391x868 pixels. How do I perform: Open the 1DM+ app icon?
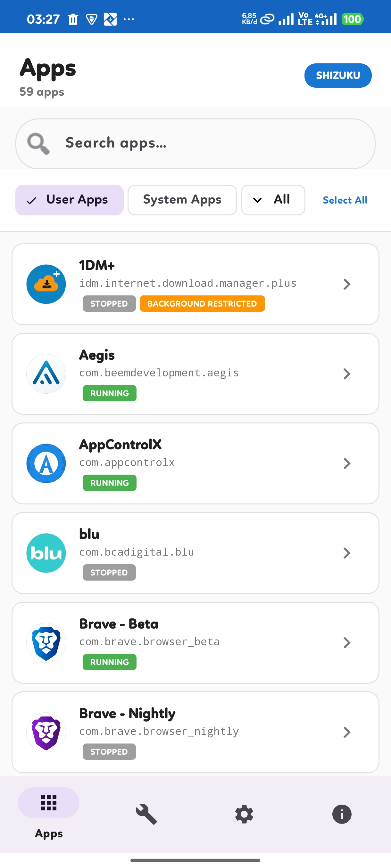tap(46, 284)
